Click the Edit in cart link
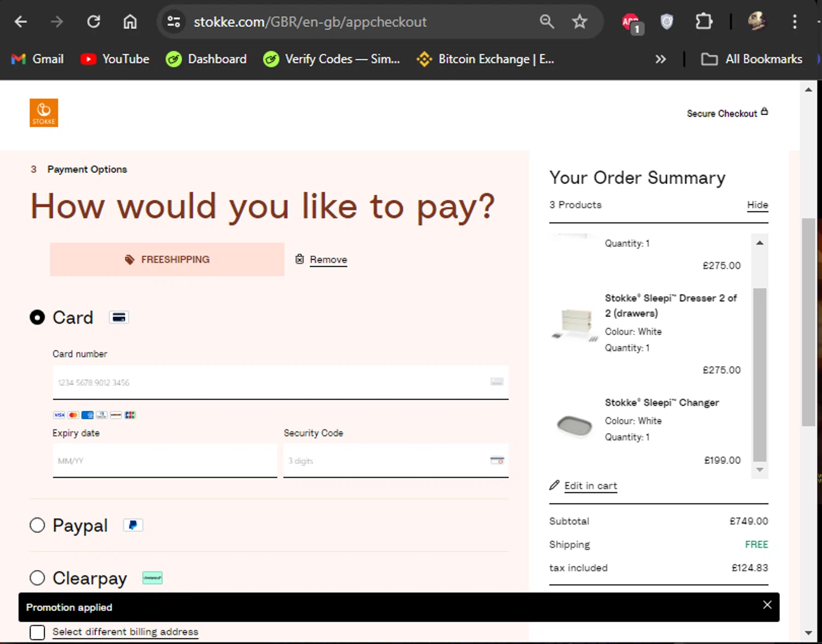This screenshot has width=822, height=644. point(591,486)
